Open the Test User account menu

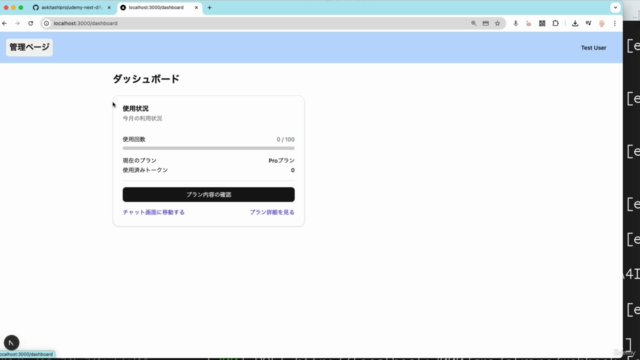click(593, 48)
